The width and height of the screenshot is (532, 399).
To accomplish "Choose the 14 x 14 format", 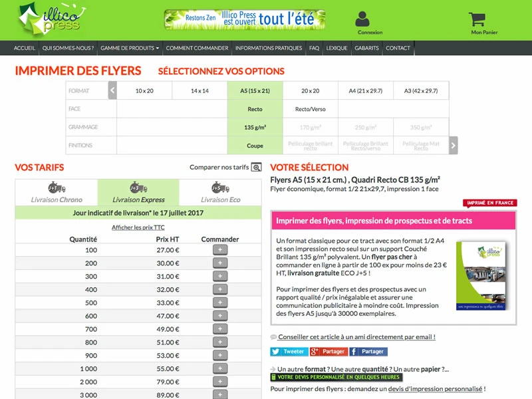I will 200,90.
